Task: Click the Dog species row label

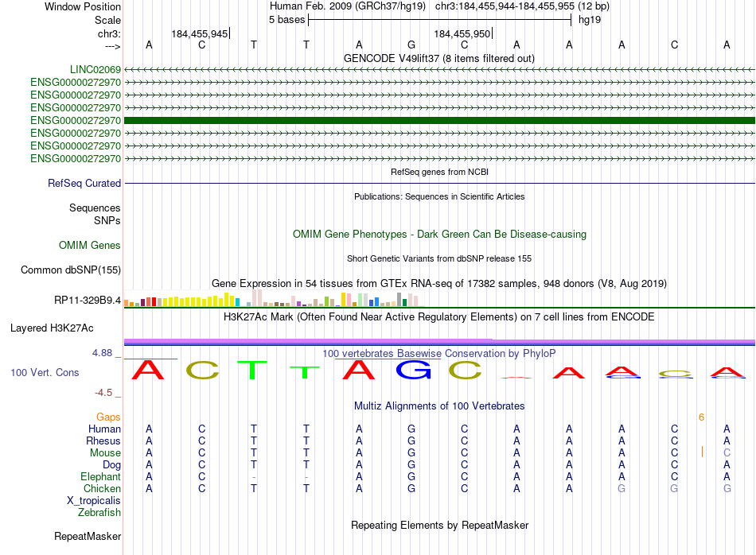Action: tap(111, 465)
